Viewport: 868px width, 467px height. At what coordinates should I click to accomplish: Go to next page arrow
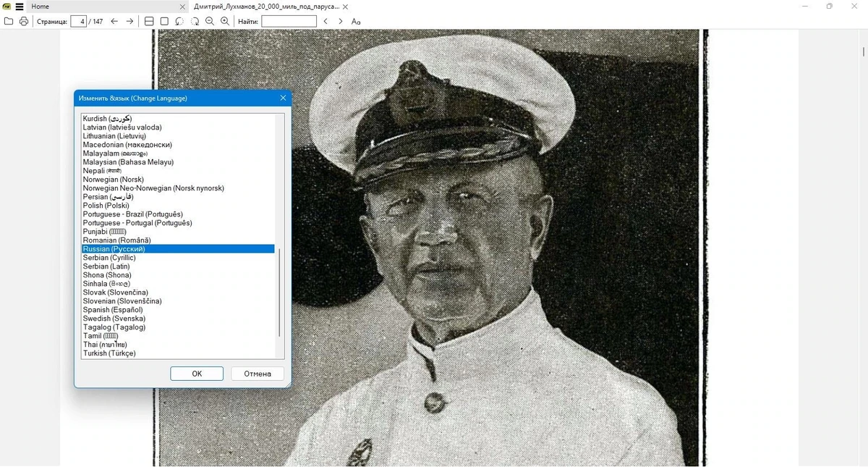point(129,22)
